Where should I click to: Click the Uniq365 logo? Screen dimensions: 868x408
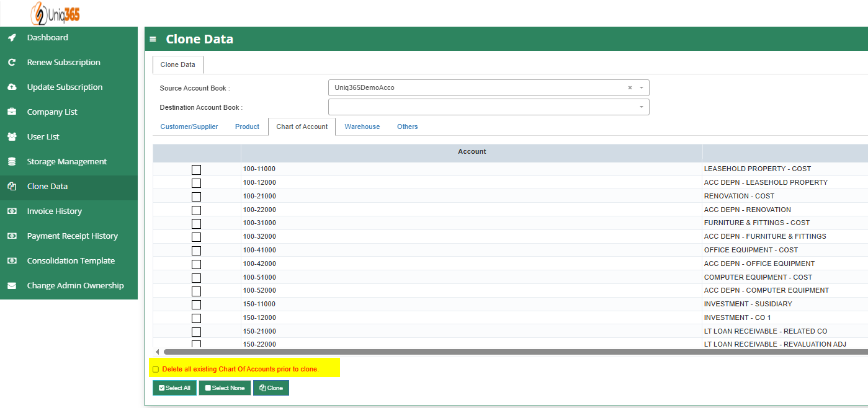click(55, 12)
